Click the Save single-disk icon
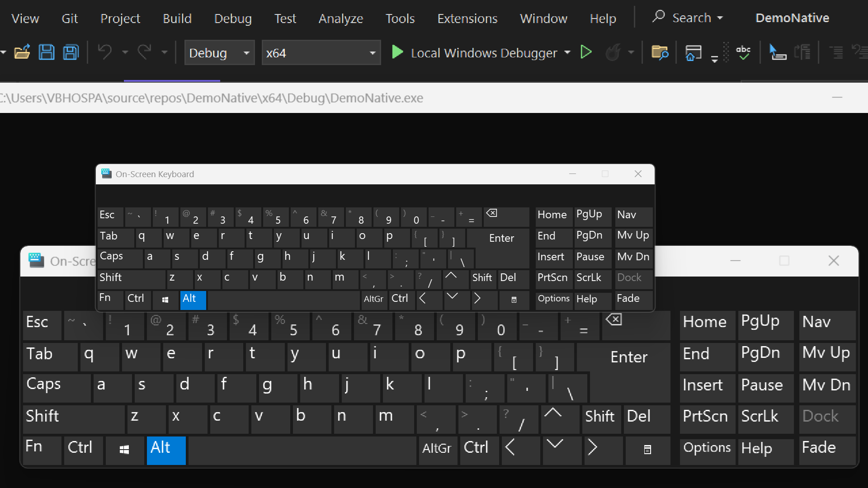The image size is (868, 488). (46, 52)
